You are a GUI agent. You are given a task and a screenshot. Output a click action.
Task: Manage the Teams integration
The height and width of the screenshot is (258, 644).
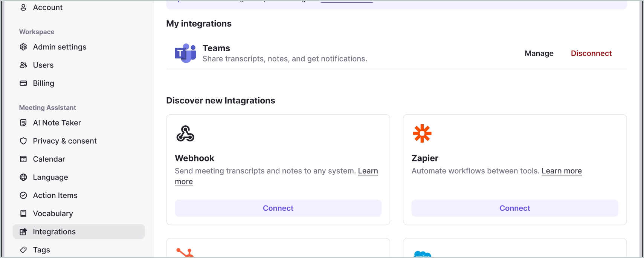click(539, 53)
